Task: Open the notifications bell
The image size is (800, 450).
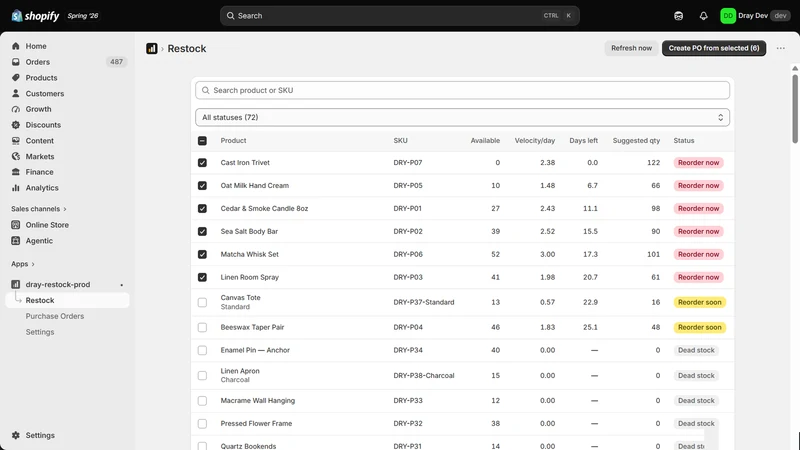Action: tap(703, 16)
